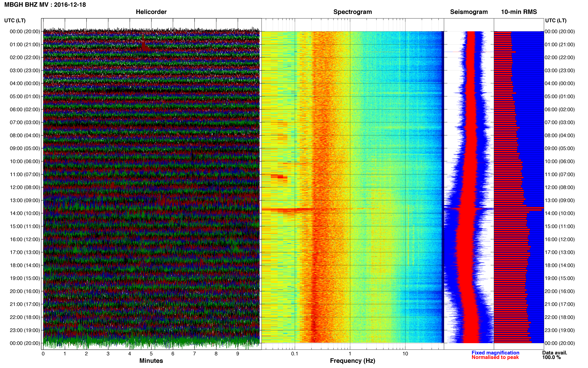Viewport: 588px width, 368px height.
Task: Click RMS-side time label '17:00 (13:00)'
Action: tap(560, 252)
